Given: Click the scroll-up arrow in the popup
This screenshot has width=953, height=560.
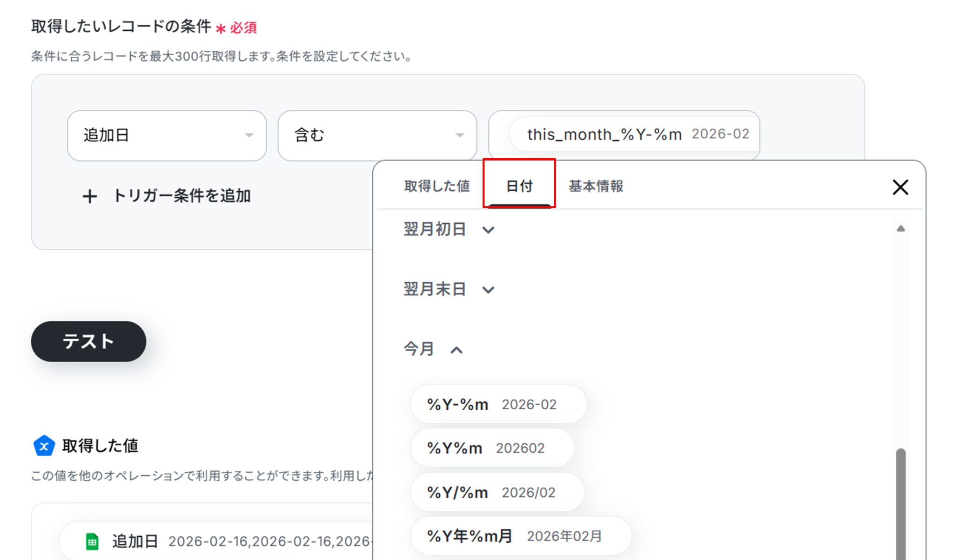Looking at the screenshot, I should (x=900, y=228).
